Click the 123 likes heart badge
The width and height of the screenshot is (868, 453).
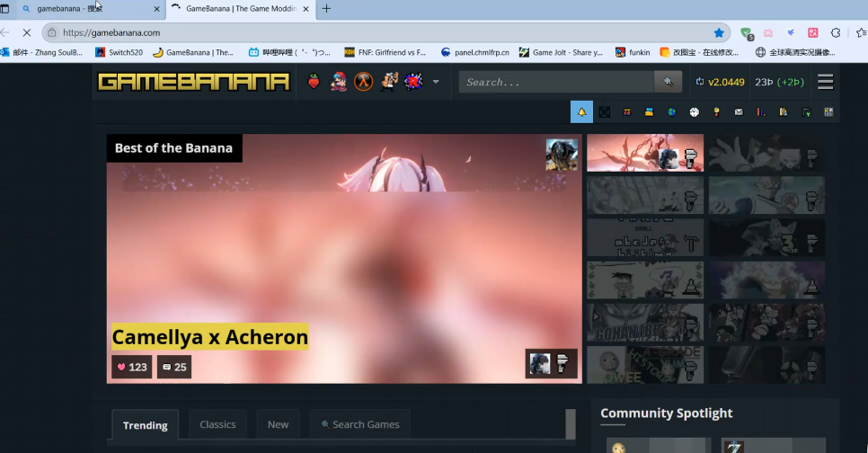tap(132, 367)
